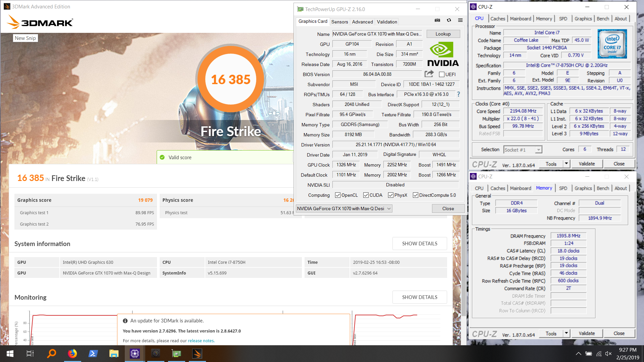Take GPU-Z screenshot with camera icon

(x=437, y=20)
